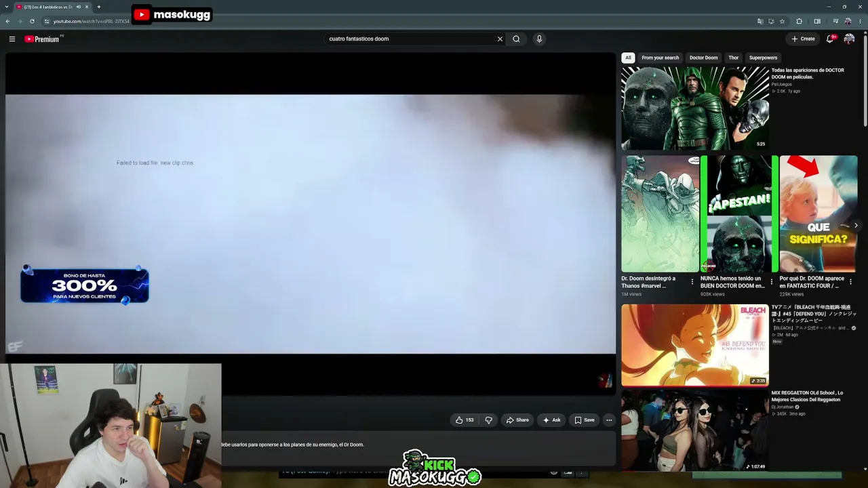Open the translate page icon
The height and width of the screenshot is (488, 868).
[760, 21]
